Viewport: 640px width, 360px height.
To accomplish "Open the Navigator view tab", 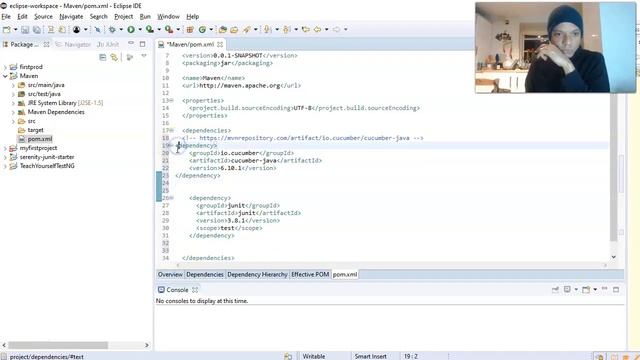I will point(73,44).
